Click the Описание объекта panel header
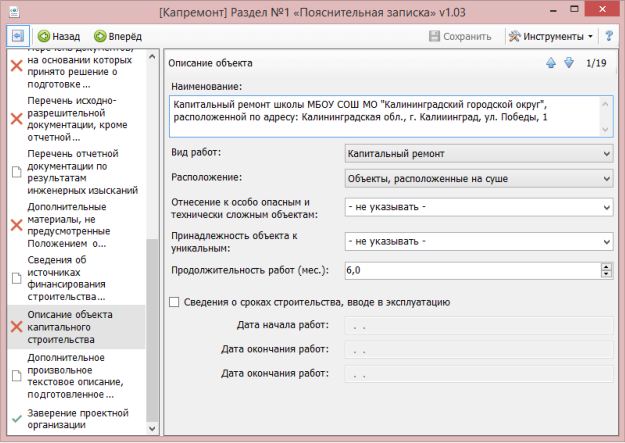This screenshot has width=625, height=443. (x=210, y=63)
